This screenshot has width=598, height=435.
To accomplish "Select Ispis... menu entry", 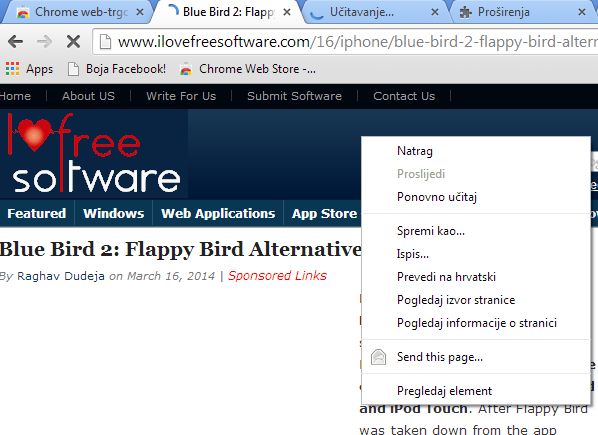I will [x=476, y=254].
